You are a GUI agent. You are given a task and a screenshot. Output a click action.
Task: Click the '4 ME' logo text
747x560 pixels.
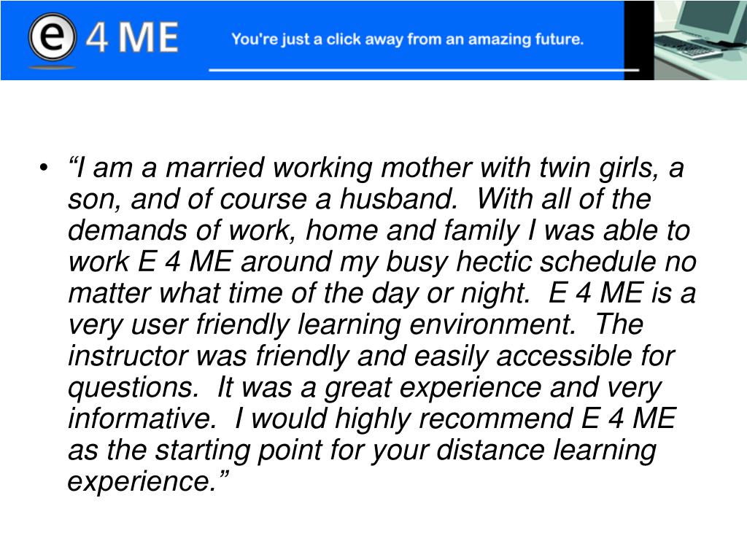[132, 37]
